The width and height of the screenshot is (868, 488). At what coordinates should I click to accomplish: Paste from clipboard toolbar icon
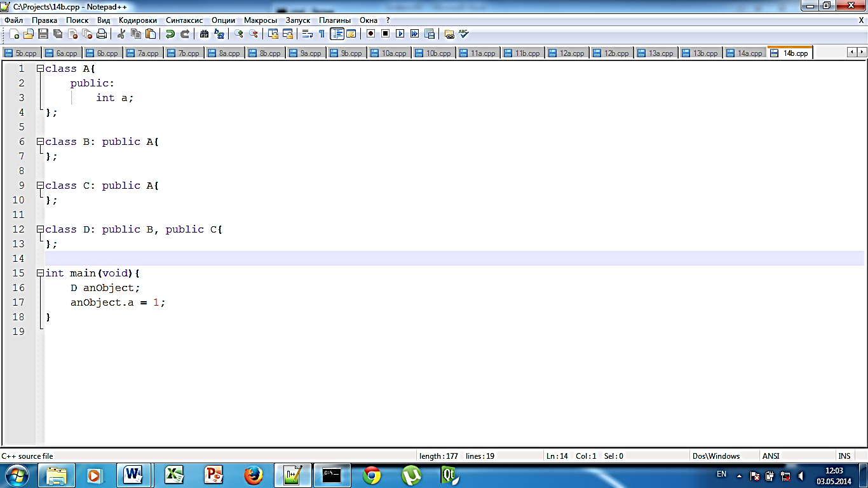pos(151,34)
